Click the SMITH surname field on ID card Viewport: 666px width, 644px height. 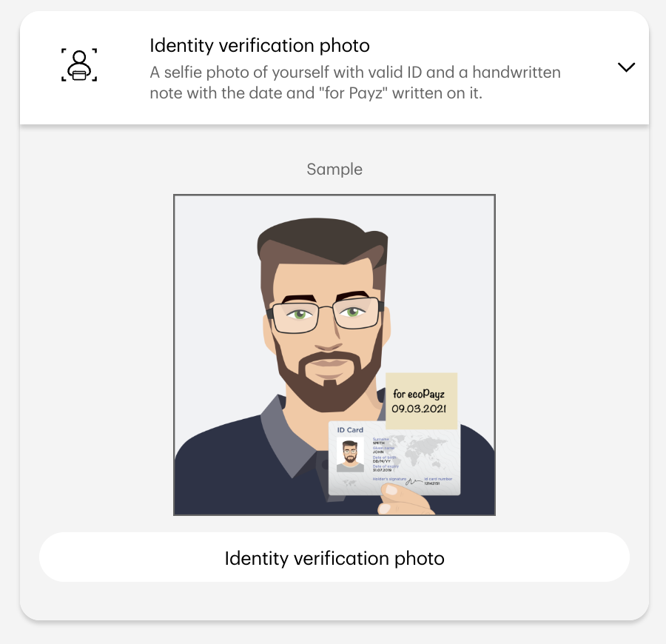pos(378,443)
